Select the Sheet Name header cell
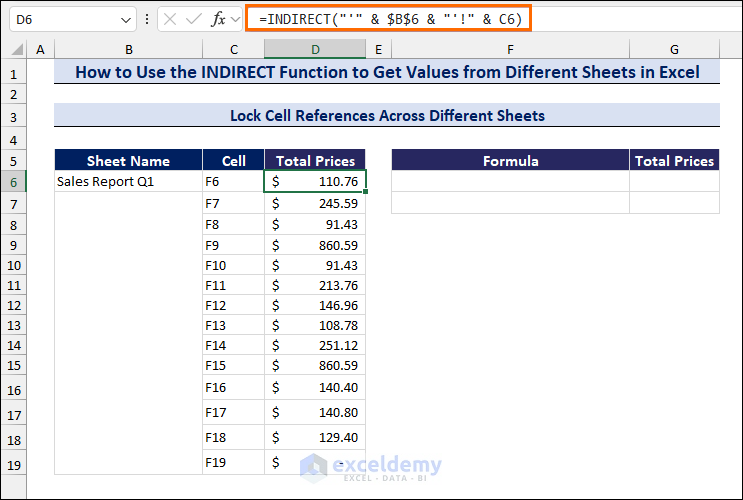Image resolution: width=743 pixels, height=500 pixels. [x=128, y=160]
